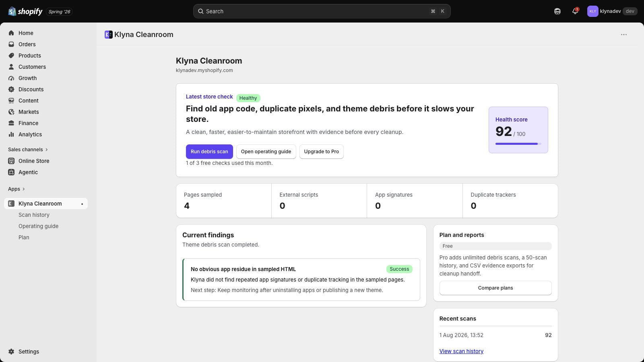Screen dimensions: 644x362
Task: Click the Home house icon
Action: (11, 33)
